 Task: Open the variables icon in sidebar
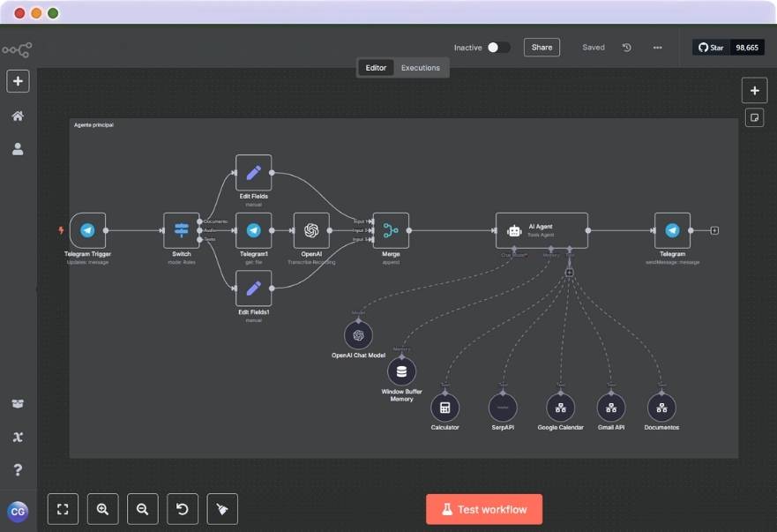pos(18,437)
